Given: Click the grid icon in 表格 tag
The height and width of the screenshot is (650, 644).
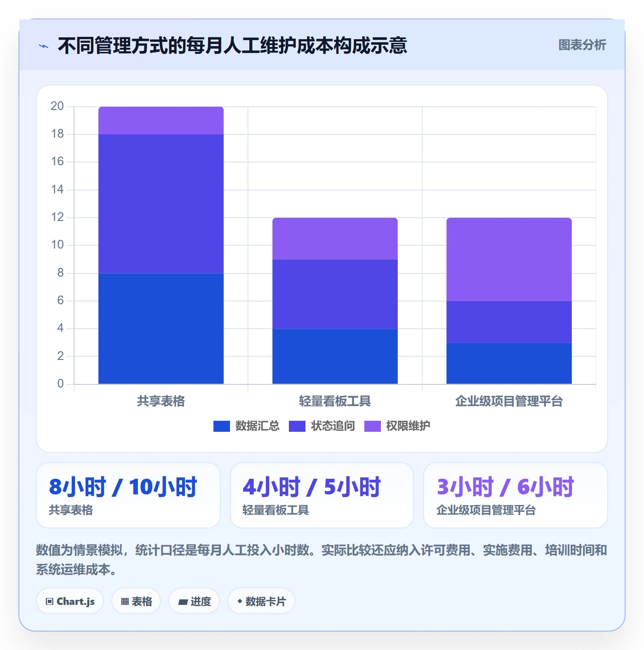Looking at the screenshot, I should 125,601.
